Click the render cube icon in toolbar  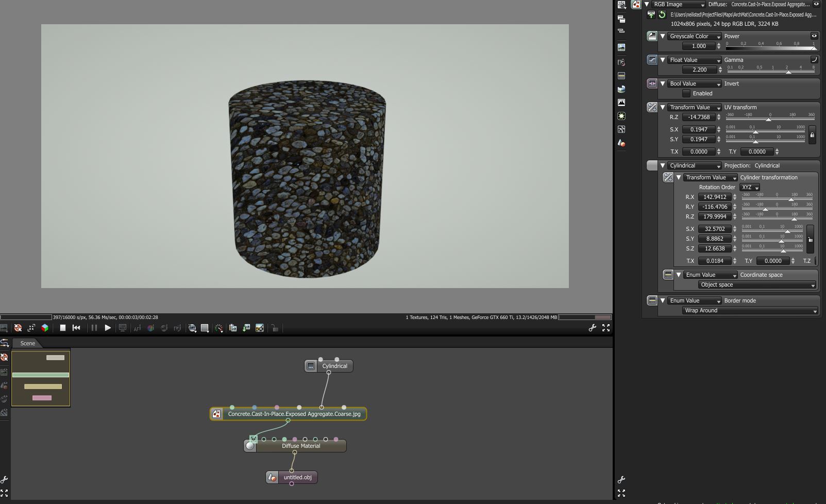pyautogui.click(x=45, y=328)
